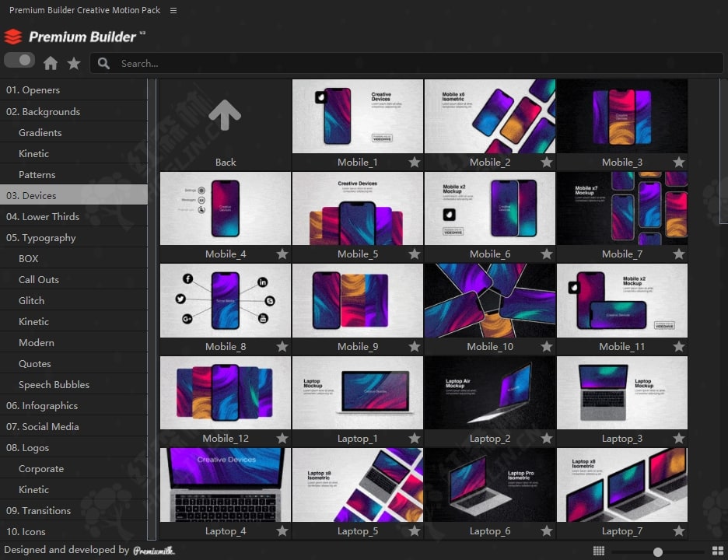The image size is (728, 560).
Task: Select Modern subcategory
Action: pyautogui.click(x=74, y=343)
